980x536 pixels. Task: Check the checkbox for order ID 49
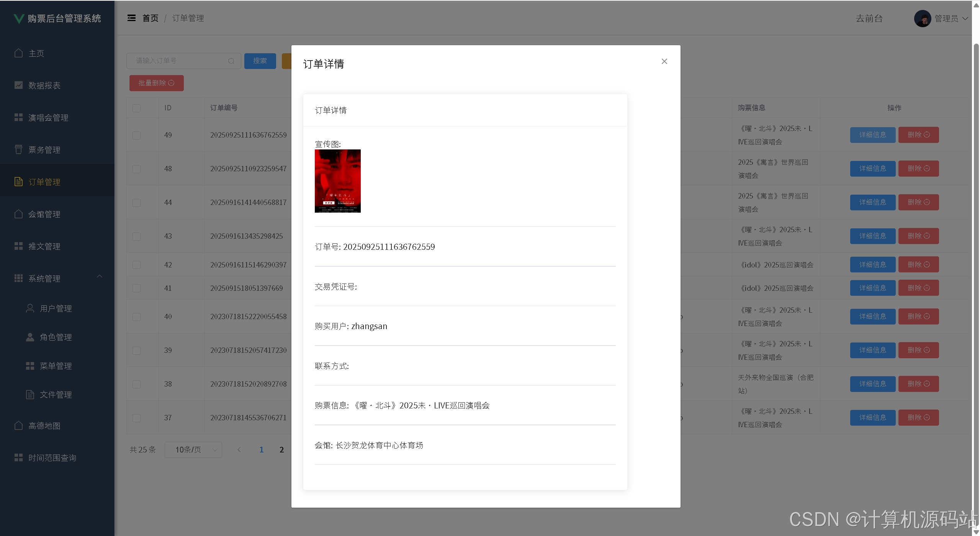tap(136, 135)
